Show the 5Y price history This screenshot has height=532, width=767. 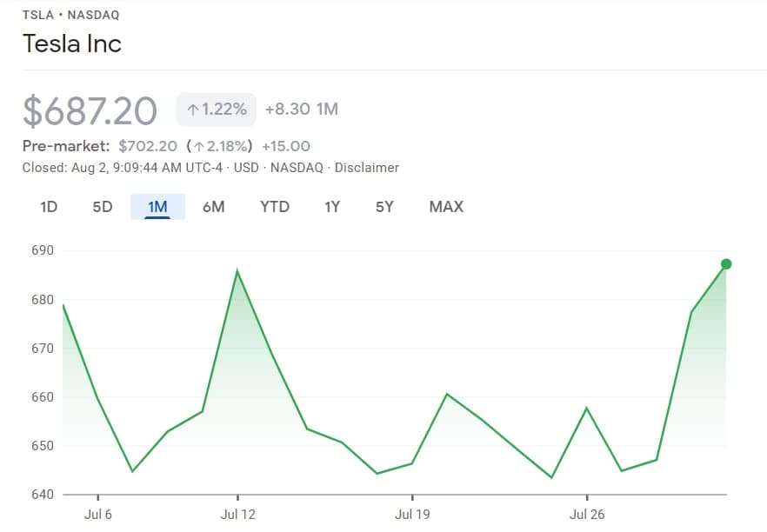pos(384,207)
